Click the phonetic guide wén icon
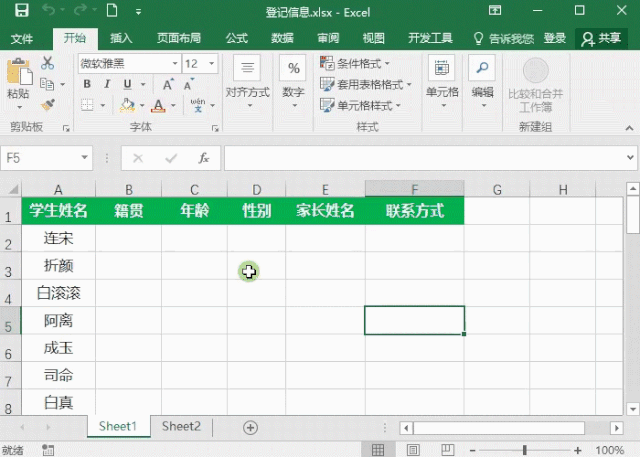Screen dimensions: 640x457 coord(198,105)
